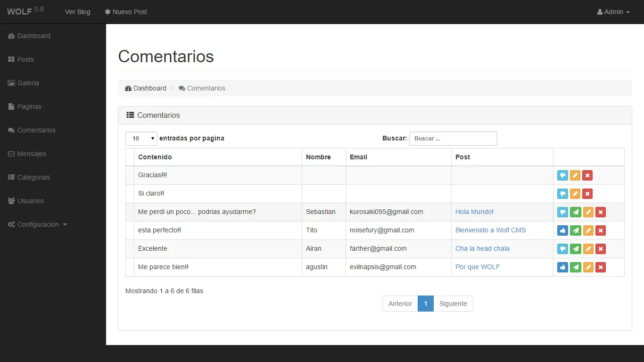Delete Airan's comment

click(601, 249)
